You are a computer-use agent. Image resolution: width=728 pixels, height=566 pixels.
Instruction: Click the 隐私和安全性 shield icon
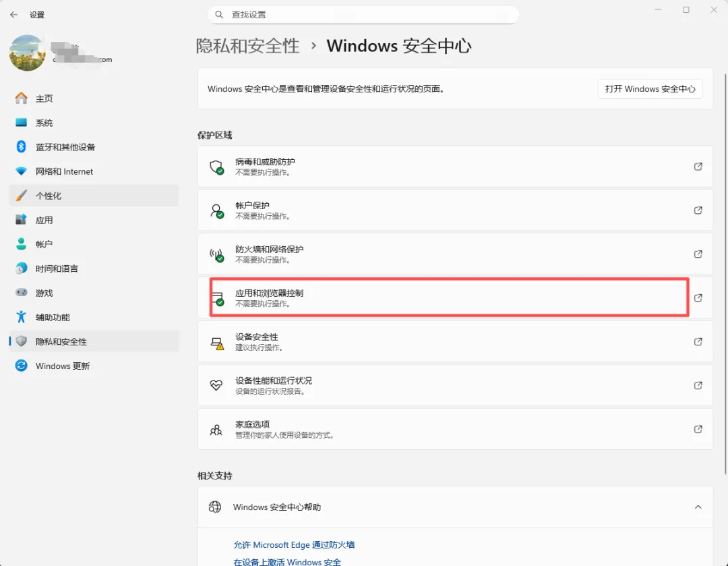pyautogui.click(x=21, y=341)
